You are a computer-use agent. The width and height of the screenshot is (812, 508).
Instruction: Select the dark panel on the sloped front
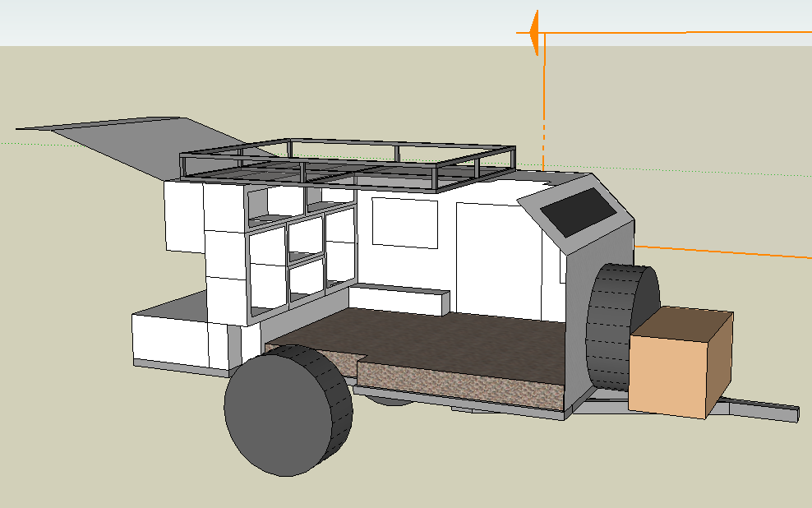click(578, 212)
